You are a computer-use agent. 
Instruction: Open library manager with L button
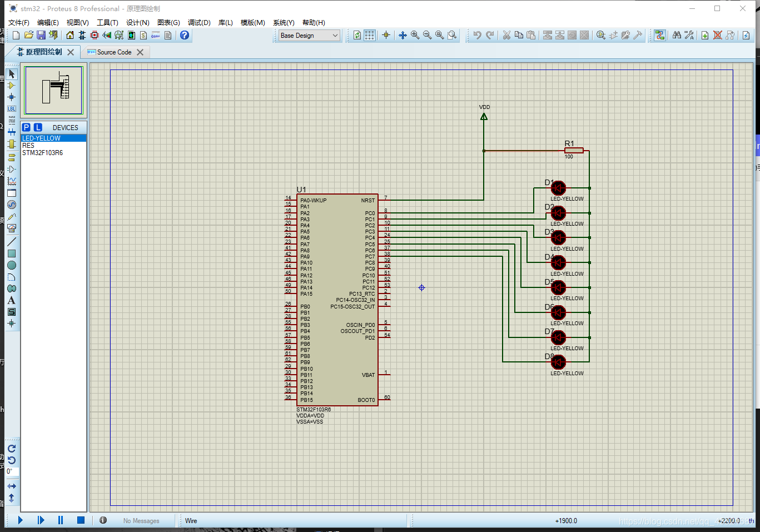coord(38,127)
